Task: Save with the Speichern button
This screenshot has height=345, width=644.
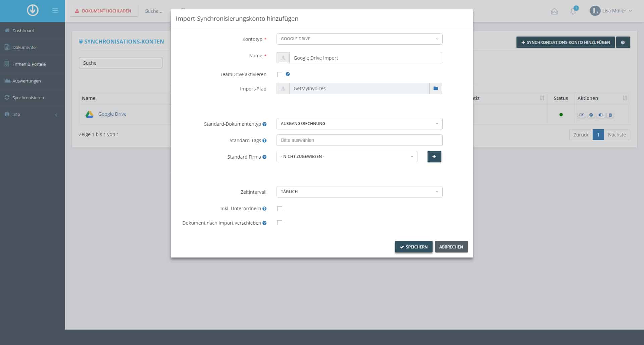Action: (x=413, y=247)
